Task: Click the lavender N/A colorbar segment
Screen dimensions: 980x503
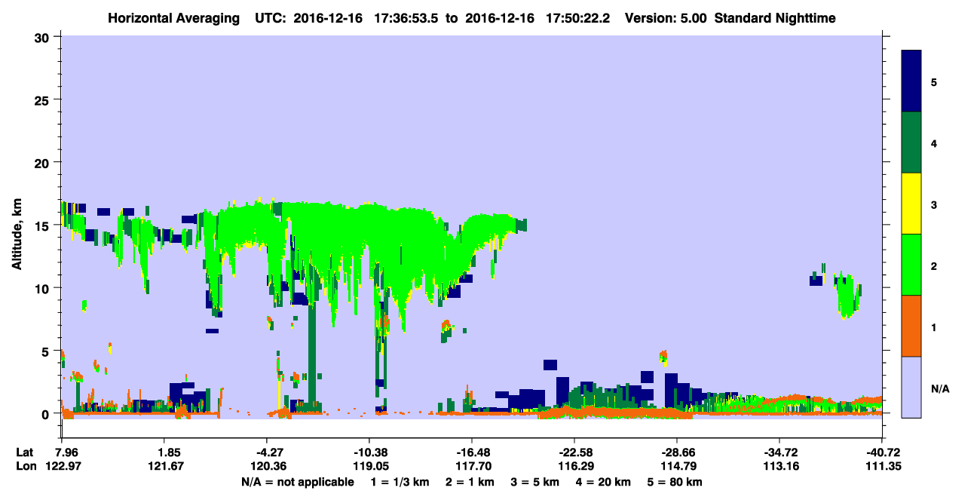Action: (911, 387)
